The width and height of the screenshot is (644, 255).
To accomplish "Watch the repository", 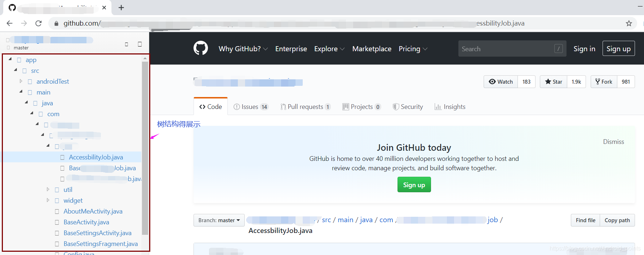I will [501, 82].
